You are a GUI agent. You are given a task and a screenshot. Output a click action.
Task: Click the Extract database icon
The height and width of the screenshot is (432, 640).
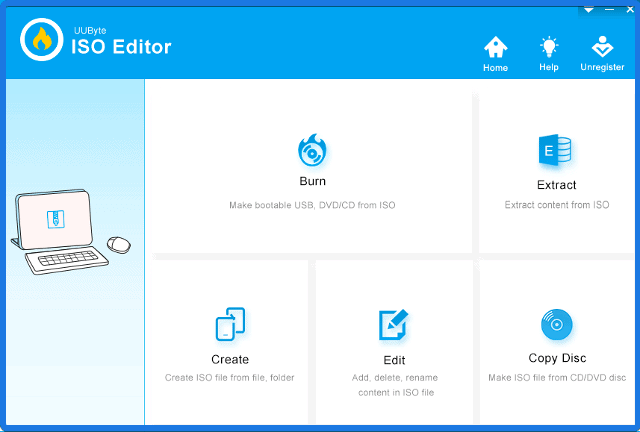coord(555,150)
